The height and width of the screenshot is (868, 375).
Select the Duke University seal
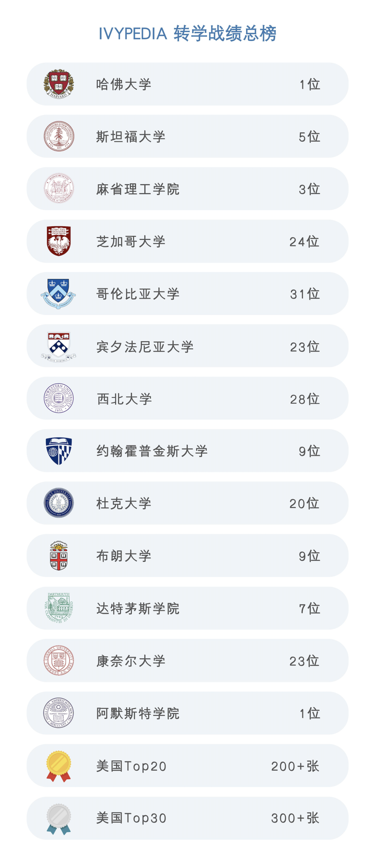coord(59,503)
